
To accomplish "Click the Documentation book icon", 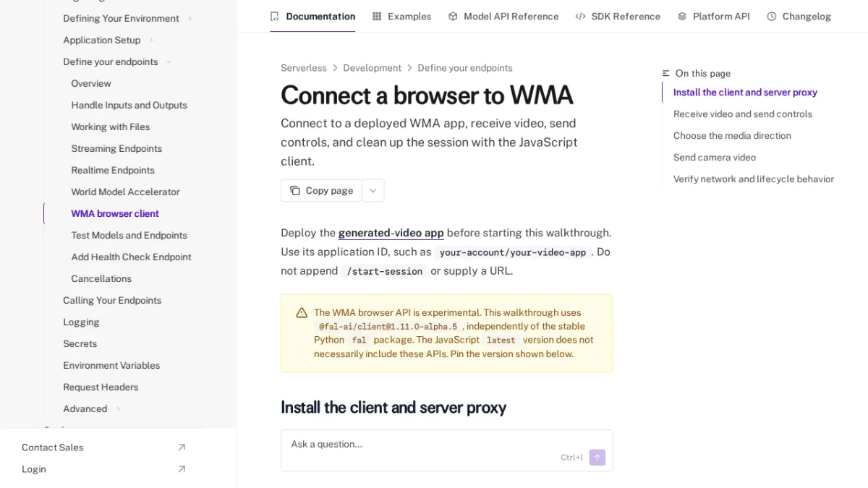I will [x=274, y=16].
